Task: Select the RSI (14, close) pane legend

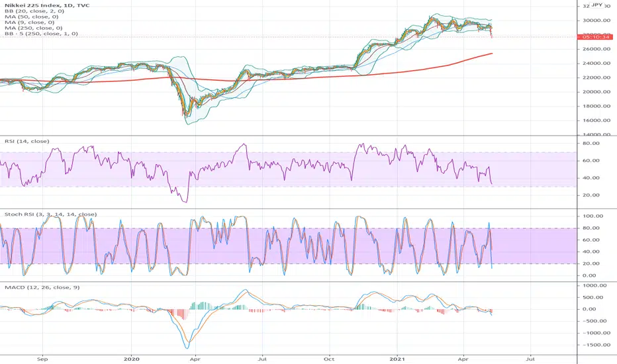Action: [26, 141]
